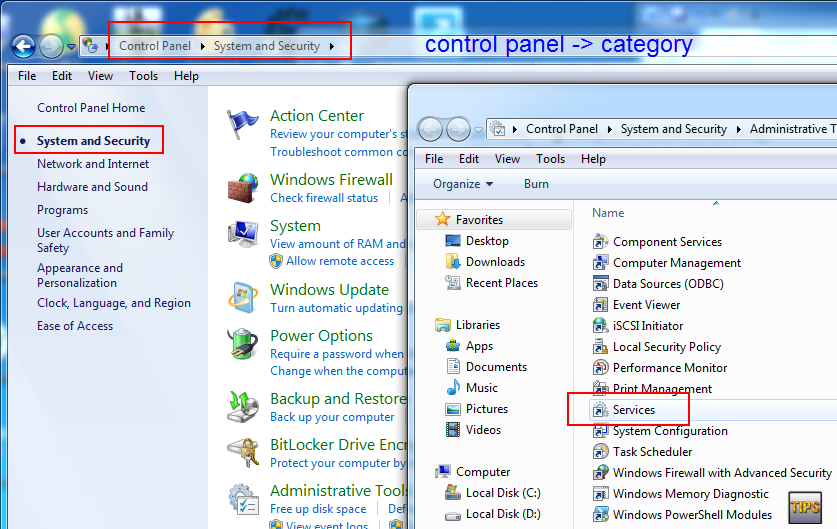Viewport: 837px width, 529px height.
Task: Click the Burn toolbar button
Action: point(536,184)
